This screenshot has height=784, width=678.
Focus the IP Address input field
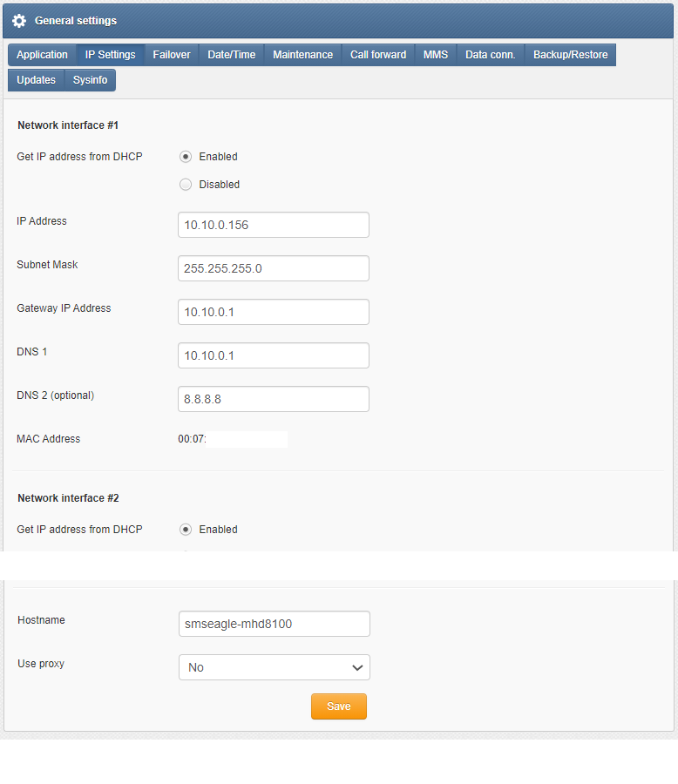click(x=274, y=225)
